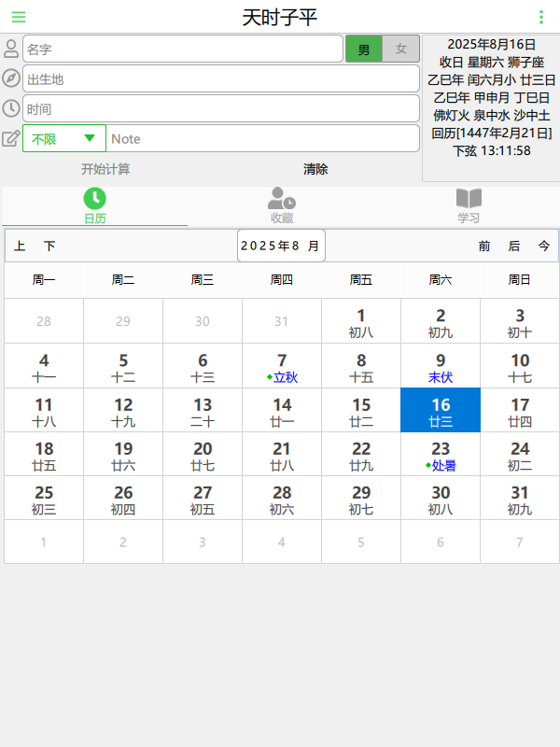Select August 1 初八 cell
Viewport: 560px width, 747px height.
tap(361, 321)
